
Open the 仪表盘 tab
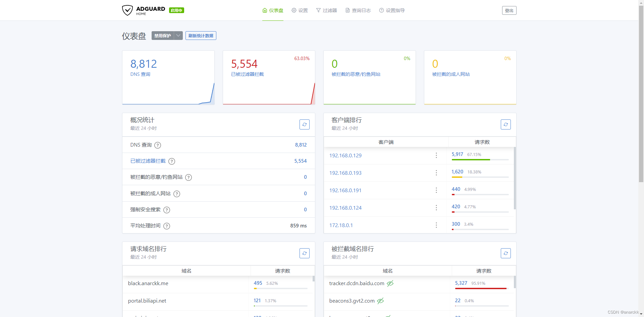[273, 10]
